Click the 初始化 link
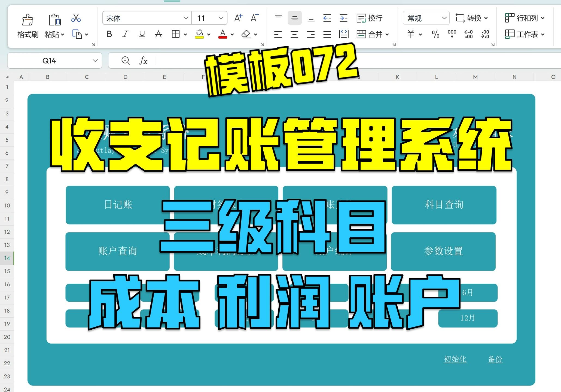 pyautogui.click(x=455, y=359)
